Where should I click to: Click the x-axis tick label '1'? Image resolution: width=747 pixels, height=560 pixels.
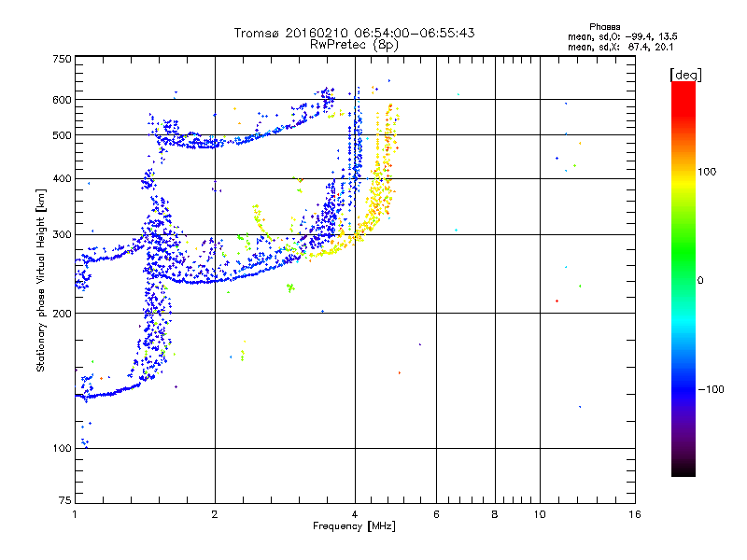(75, 514)
